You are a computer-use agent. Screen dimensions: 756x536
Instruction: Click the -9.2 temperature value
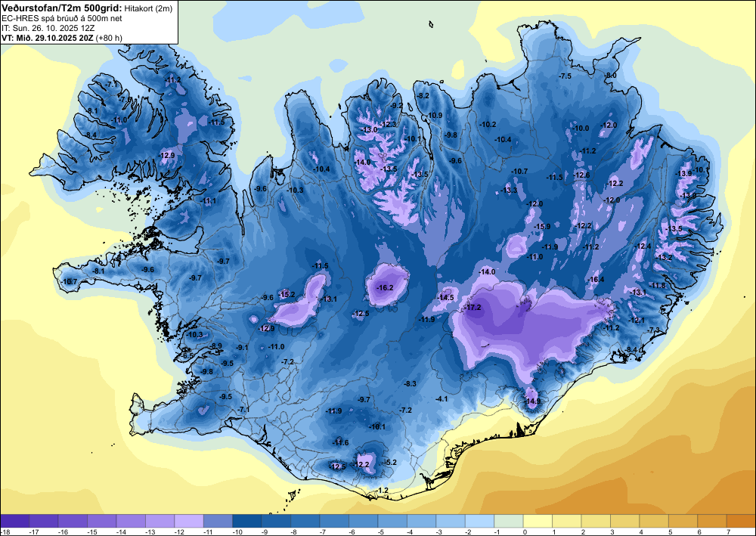[396, 106]
